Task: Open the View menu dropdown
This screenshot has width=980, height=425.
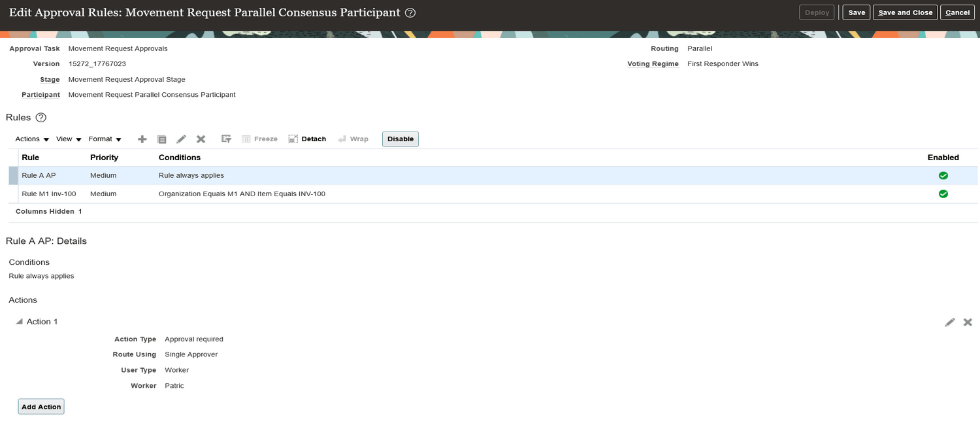Action: (69, 139)
